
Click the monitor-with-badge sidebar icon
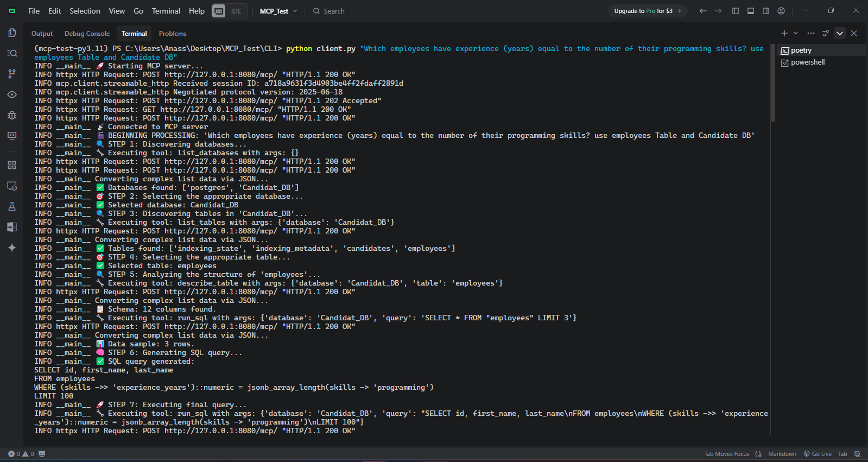tap(12, 186)
